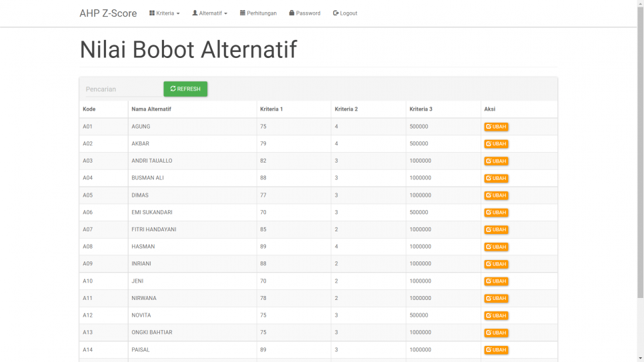The width and height of the screenshot is (644, 362).
Task: Open the Alternatif dropdown menu
Action: pyautogui.click(x=209, y=13)
